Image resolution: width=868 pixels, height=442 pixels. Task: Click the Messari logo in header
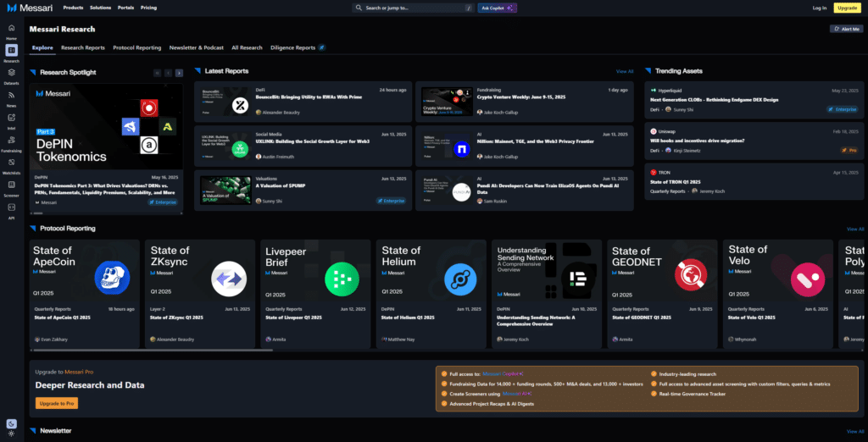coord(29,8)
